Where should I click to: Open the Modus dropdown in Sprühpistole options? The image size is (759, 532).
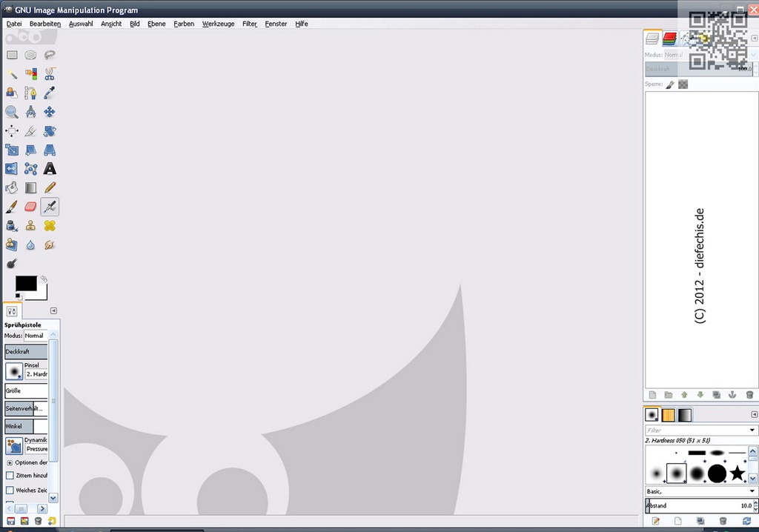[36, 336]
